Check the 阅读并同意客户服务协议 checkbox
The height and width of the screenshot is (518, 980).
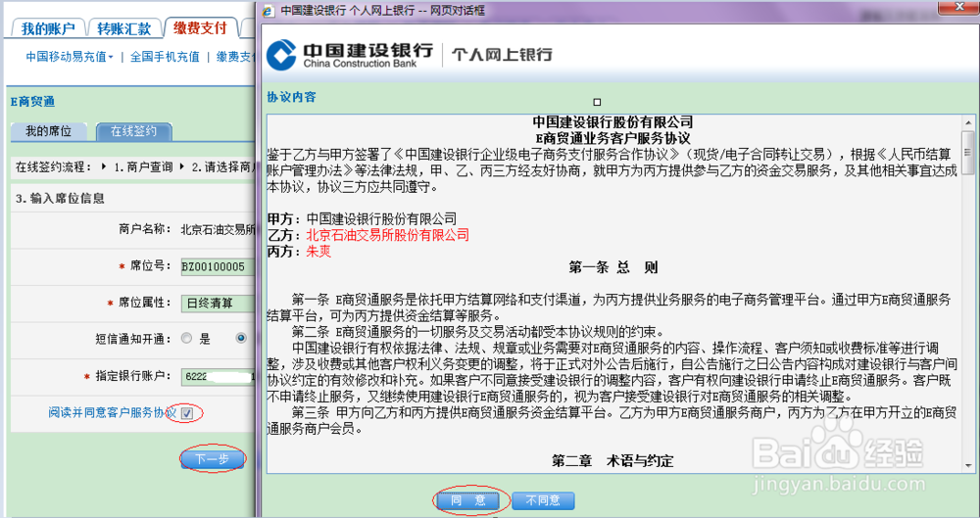187,413
